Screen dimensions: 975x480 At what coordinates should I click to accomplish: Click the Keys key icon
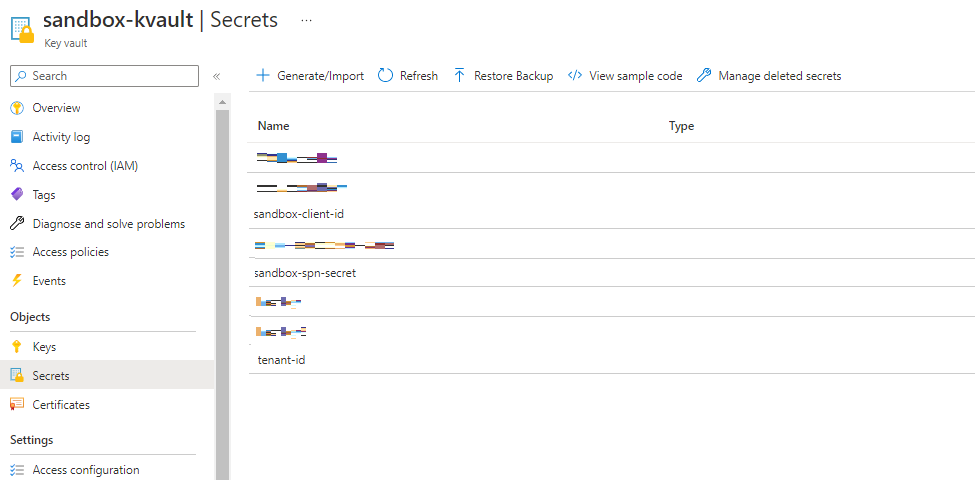coord(17,346)
